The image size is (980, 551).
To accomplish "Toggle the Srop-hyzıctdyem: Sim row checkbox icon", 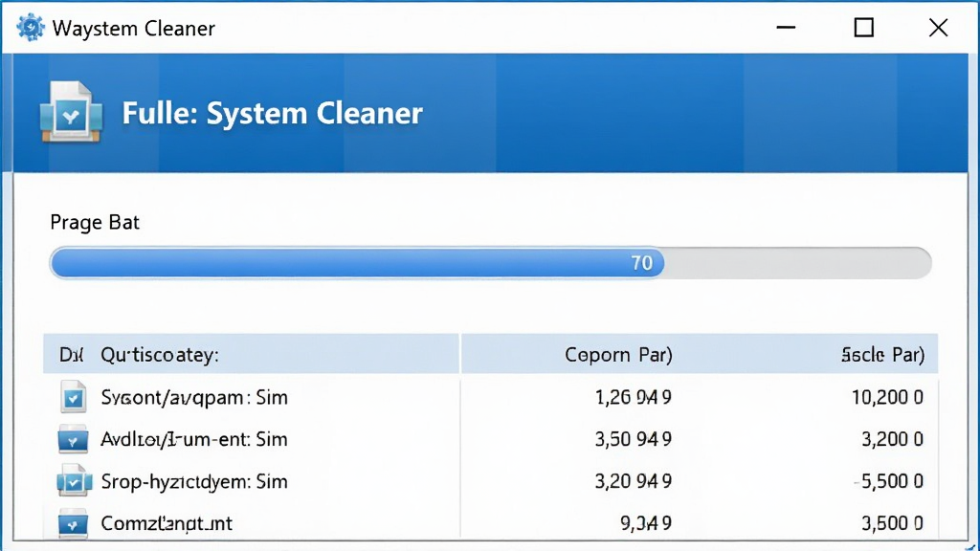I will pyautogui.click(x=74, y=481).
